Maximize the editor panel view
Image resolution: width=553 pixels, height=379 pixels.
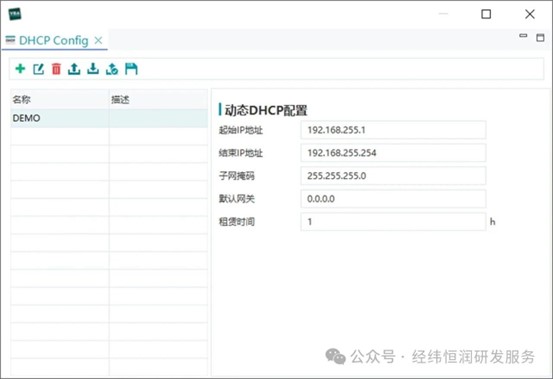[540, 37]
